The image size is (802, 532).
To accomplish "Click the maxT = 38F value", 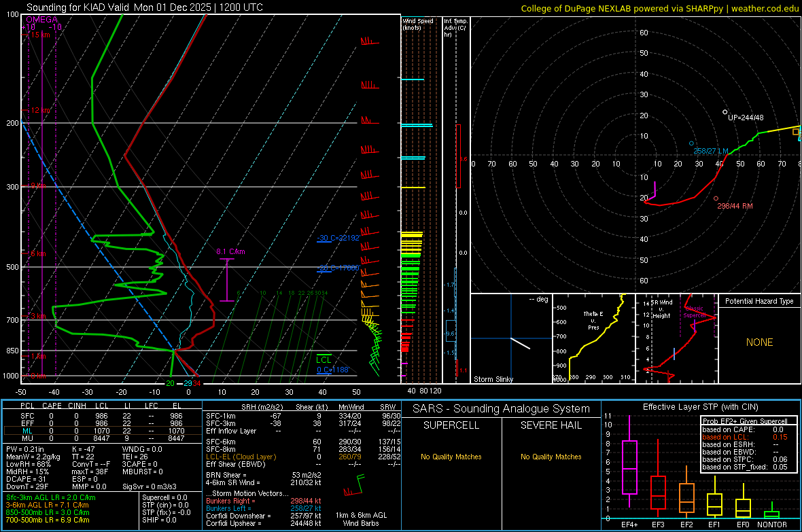I will (90, 472).
